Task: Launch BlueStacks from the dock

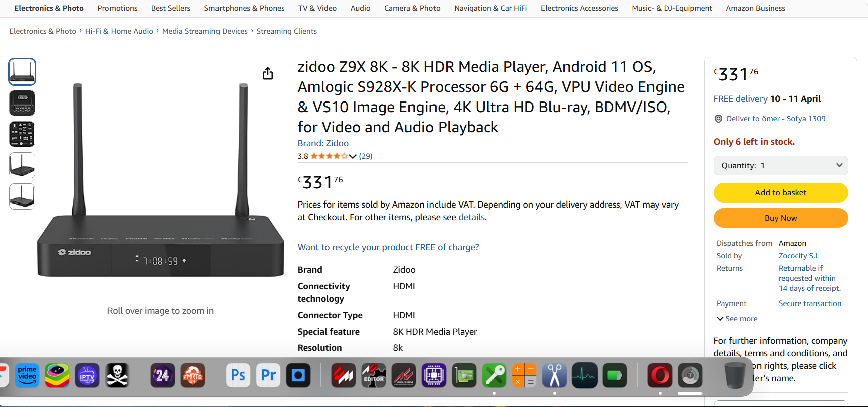Action: pos(57,375)
